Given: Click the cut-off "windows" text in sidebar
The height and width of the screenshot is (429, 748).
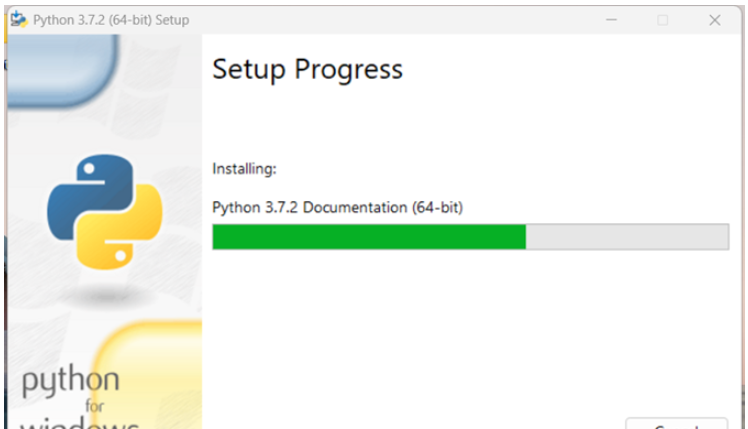Looking at the screenshot, I should pyautogui.click(x=80, y=422).
